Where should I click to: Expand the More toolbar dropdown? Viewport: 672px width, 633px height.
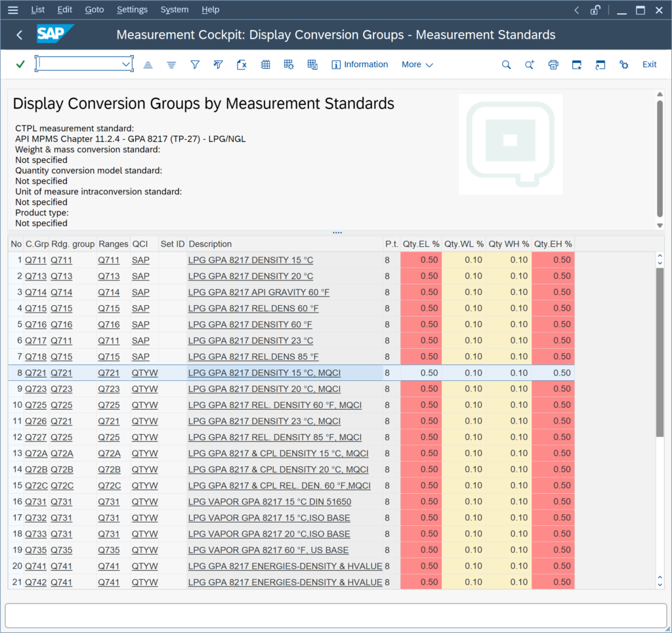pos(417,64)
